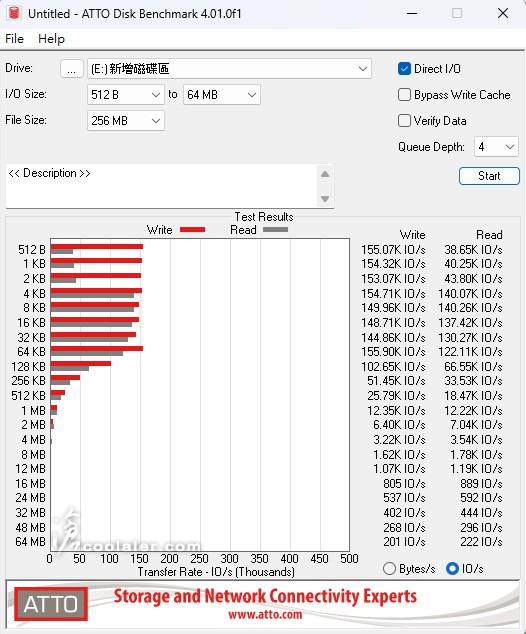Click the ATTO Disk Benchmark title bar icon
526x634 pixels.
(14, 13)
